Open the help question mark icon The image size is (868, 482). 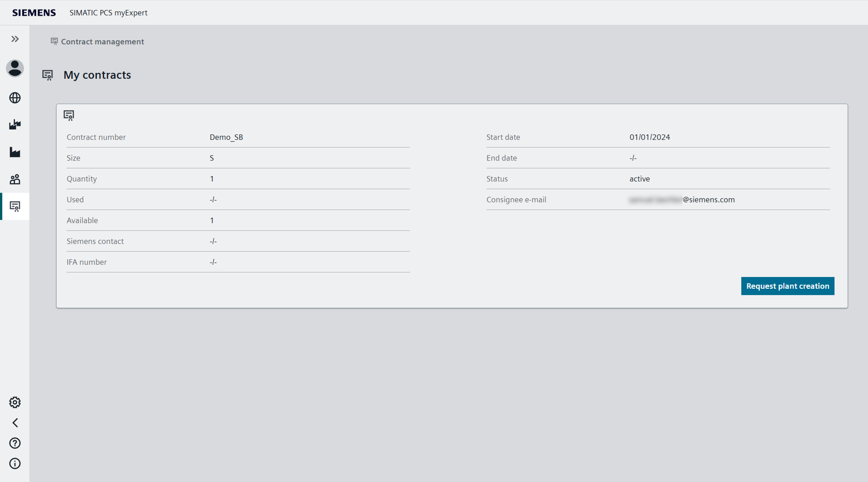[x=15, y=443]
